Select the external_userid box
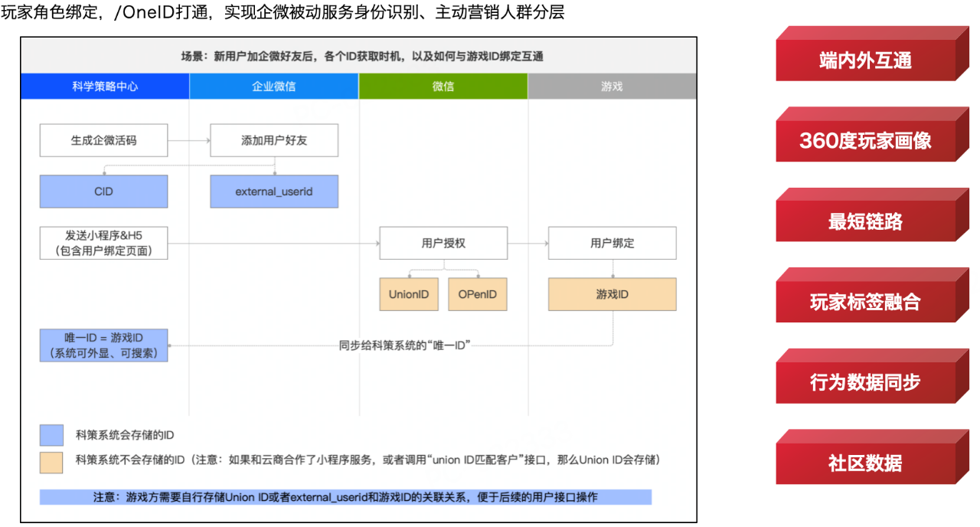 pos(274,191)
